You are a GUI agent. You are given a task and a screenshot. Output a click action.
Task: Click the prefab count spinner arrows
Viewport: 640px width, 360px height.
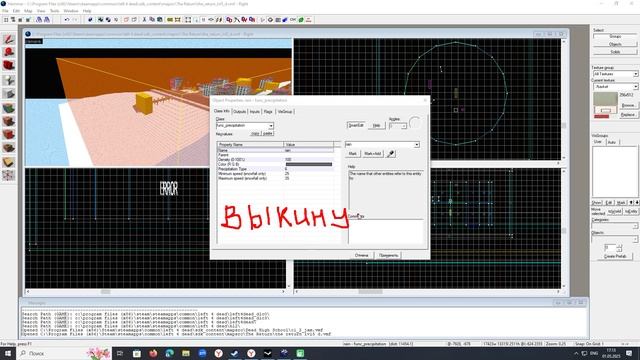[x=620, y=248]
